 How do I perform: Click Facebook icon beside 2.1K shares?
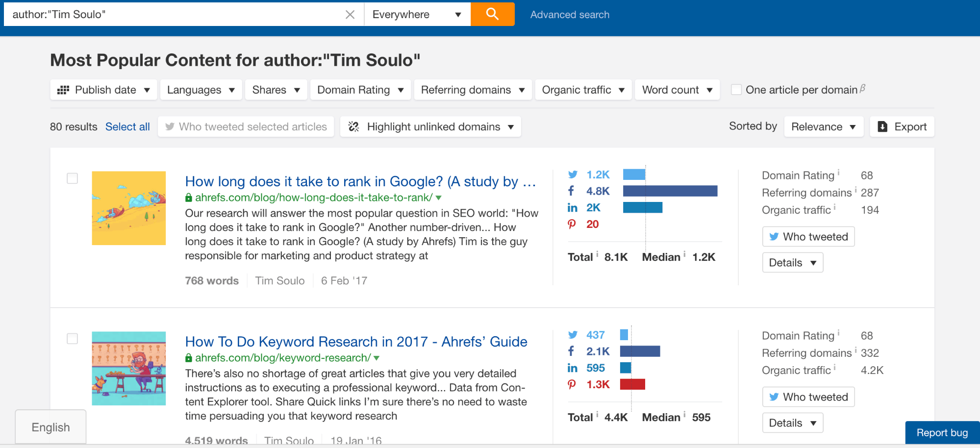tap(571, 351)
